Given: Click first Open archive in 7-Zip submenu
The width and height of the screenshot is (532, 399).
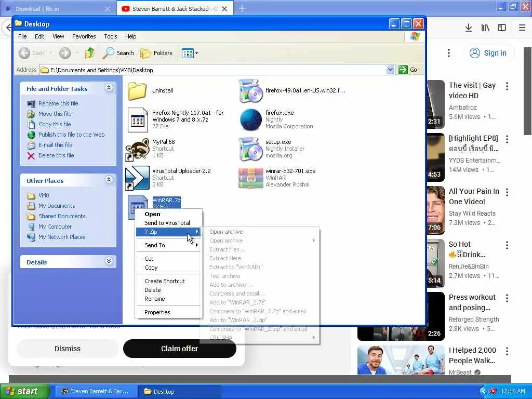Looking at the screenshot, I should [x=260, y=232].
